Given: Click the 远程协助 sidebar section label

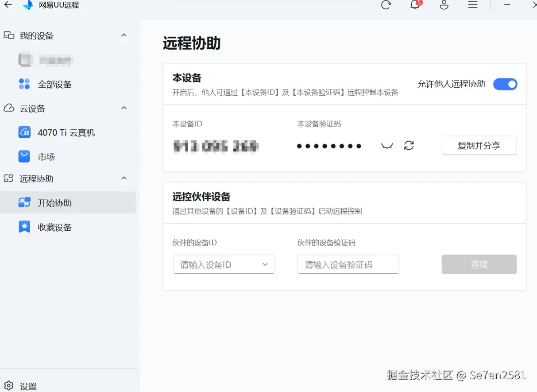Looking at the screenshot, I should click(37, 179).
